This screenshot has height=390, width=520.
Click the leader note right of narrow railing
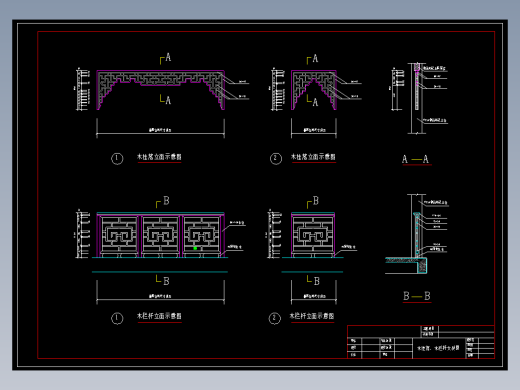348,247
